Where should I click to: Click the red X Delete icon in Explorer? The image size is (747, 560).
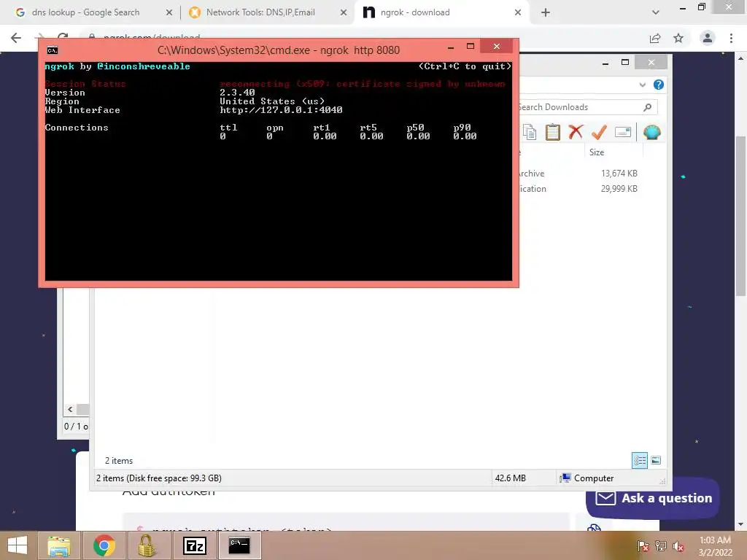[576, 132]
